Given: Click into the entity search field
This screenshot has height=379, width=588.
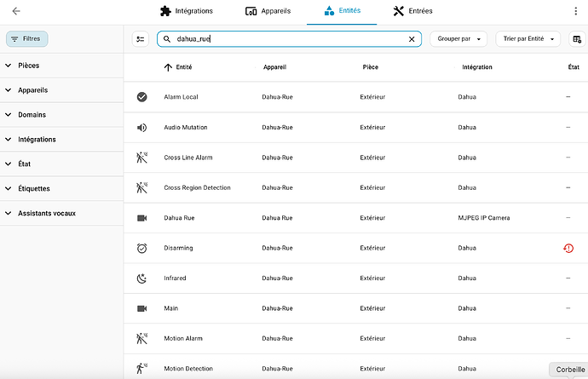Looking at the screenshot, I should (x=290, y=39).
